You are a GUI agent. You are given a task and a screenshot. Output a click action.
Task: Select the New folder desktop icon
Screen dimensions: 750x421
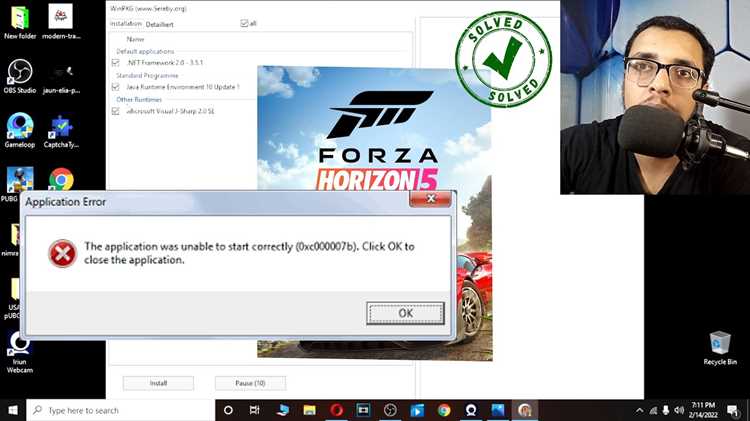pos(20,22)
